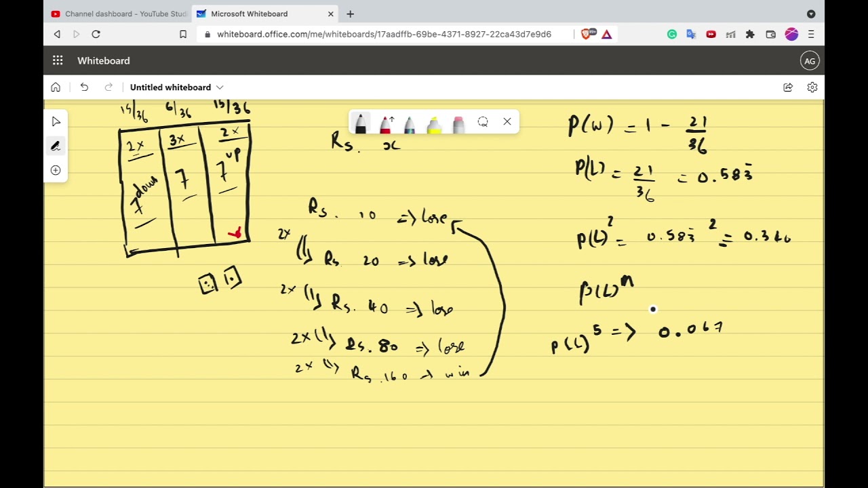Open the Extensions puzzle menu

pyautogui.click(x=750, y=34)
